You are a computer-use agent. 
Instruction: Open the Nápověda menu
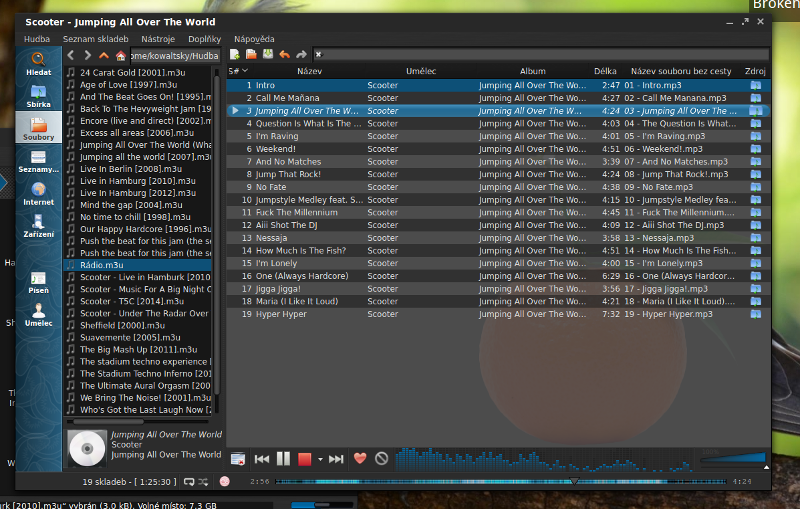[x=254, y=39]
